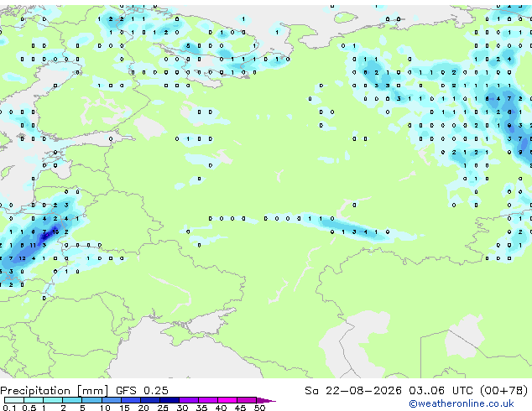
Task: Click the '03..06 UTC' time label
Action: pos(441,391)
